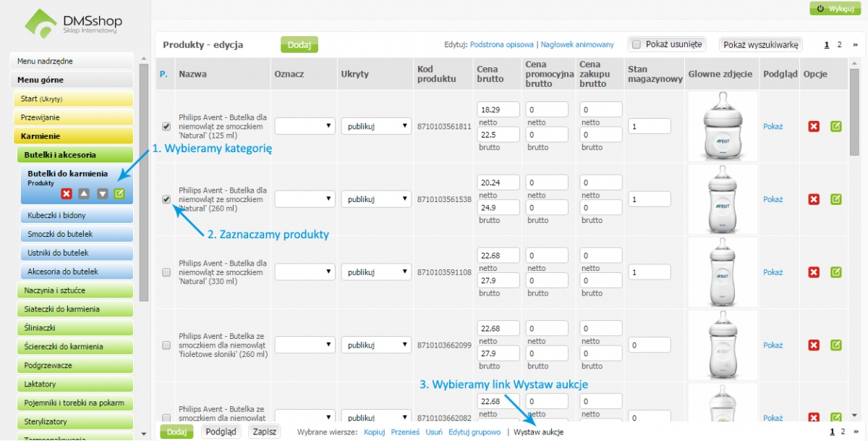The height and width of the screenshot is (441, 868).
Task: Open Laktatory category
Action: [75, 384]
